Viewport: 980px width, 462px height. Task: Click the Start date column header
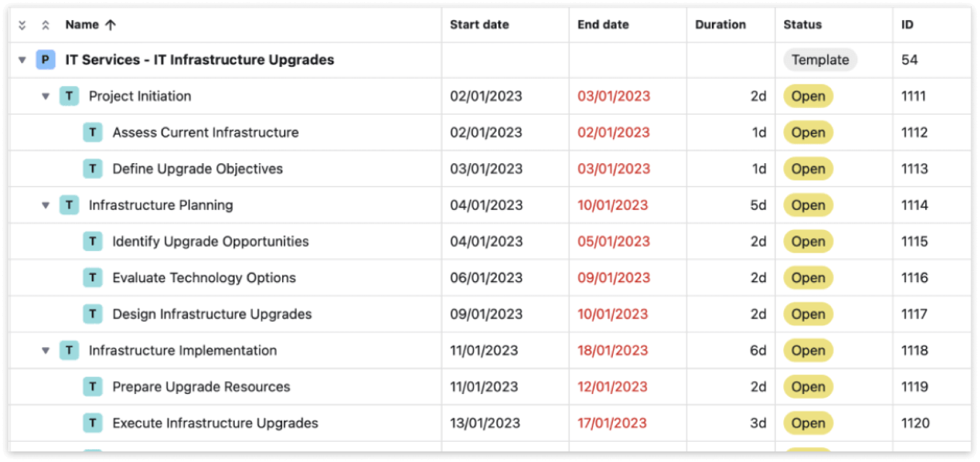pyautogui.click(x=479, y=24)
